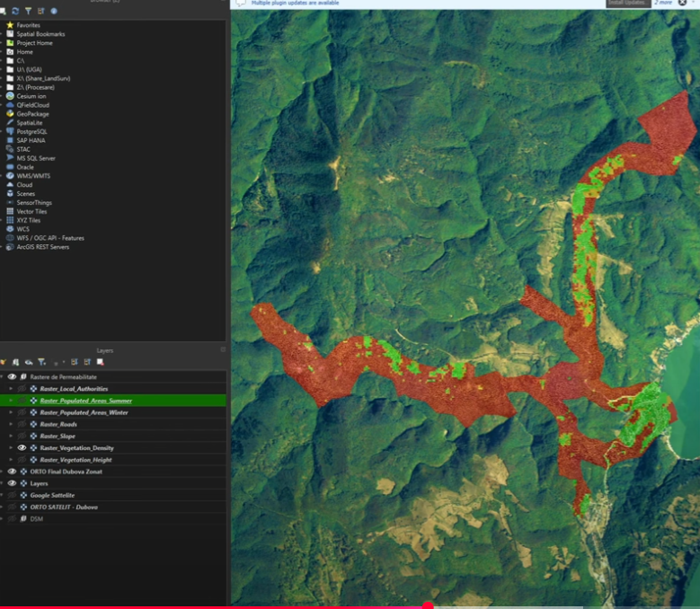Click Manage Map Themes eye icon
This screenshot has width=700, height=609.
[x=28, y=361]
